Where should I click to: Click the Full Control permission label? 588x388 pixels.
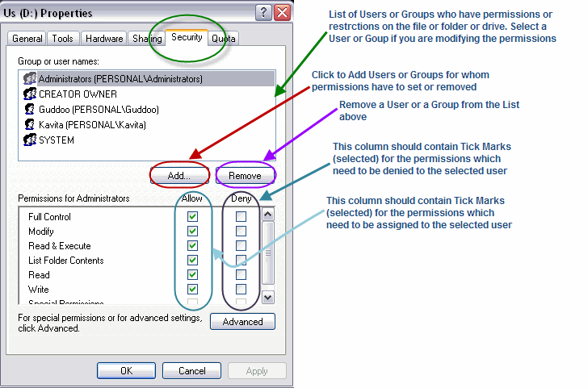click(49, 216)
